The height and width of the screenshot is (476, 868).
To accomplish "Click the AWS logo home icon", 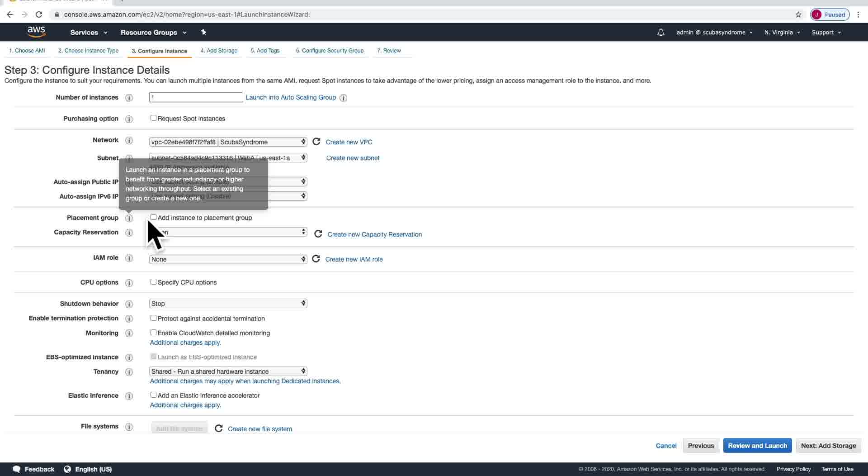I will point(36,32).
